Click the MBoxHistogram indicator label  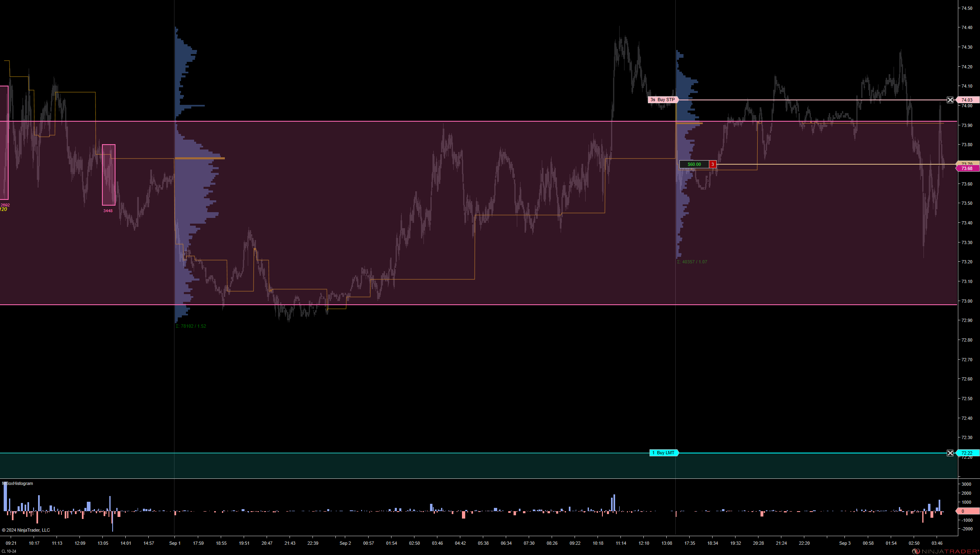18,483
